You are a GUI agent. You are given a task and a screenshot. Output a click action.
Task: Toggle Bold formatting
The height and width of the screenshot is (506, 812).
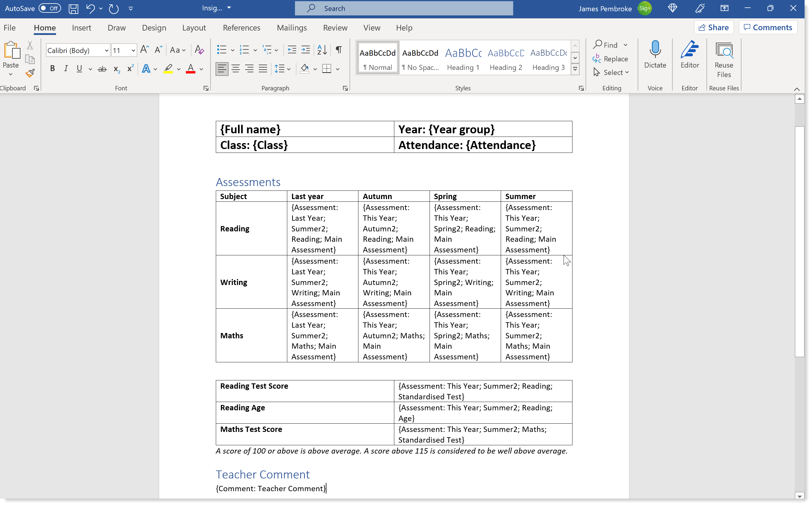52,69
